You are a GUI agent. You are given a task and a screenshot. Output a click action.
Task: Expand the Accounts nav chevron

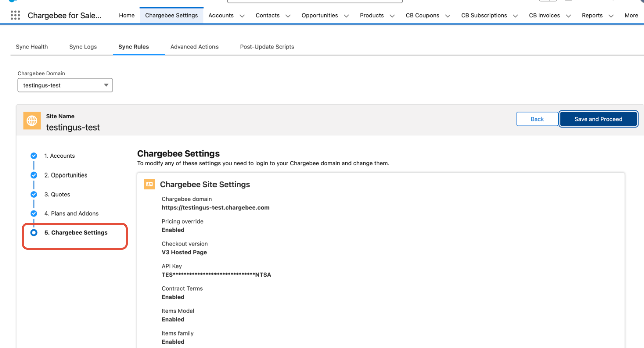pos(242,16)
